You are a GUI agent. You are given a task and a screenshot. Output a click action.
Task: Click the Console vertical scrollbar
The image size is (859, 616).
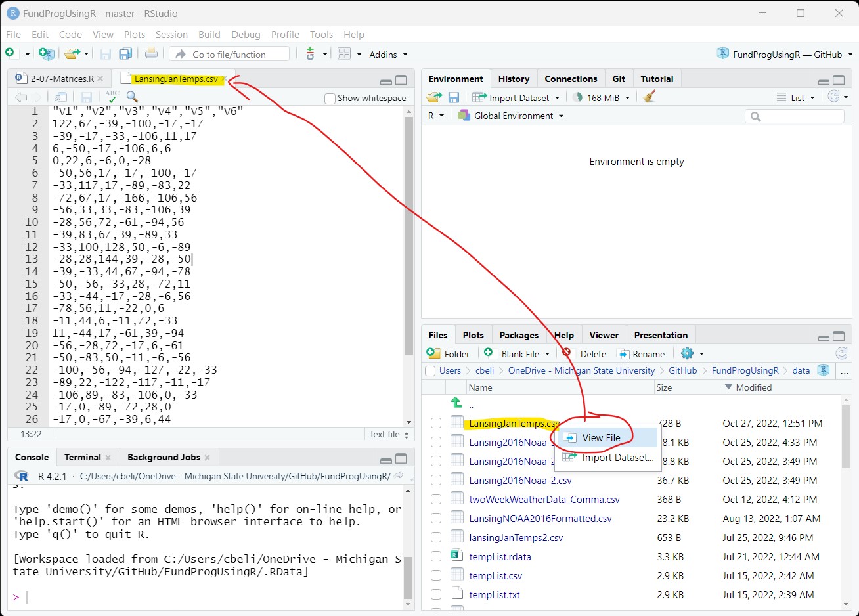point(408,578)
